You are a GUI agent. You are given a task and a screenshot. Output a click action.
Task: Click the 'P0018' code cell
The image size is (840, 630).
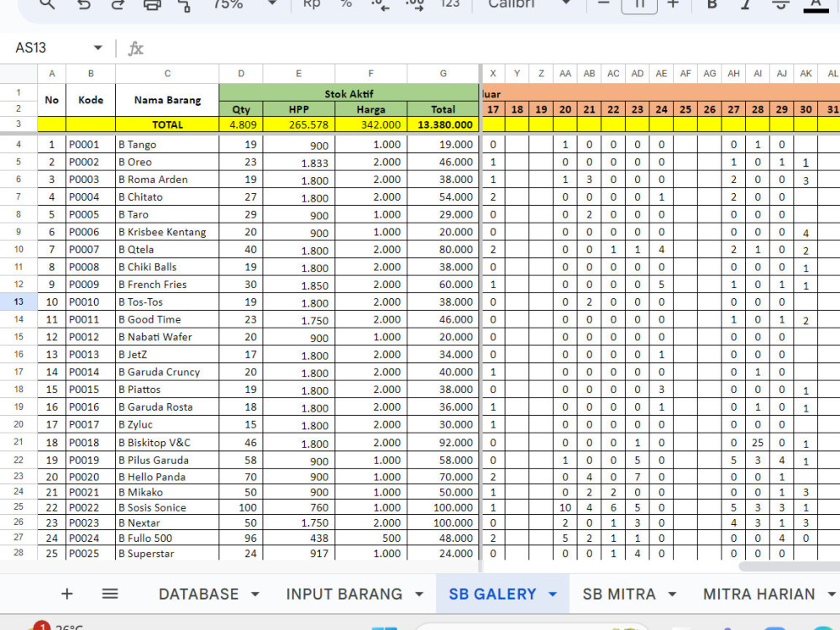pos(91,443)
